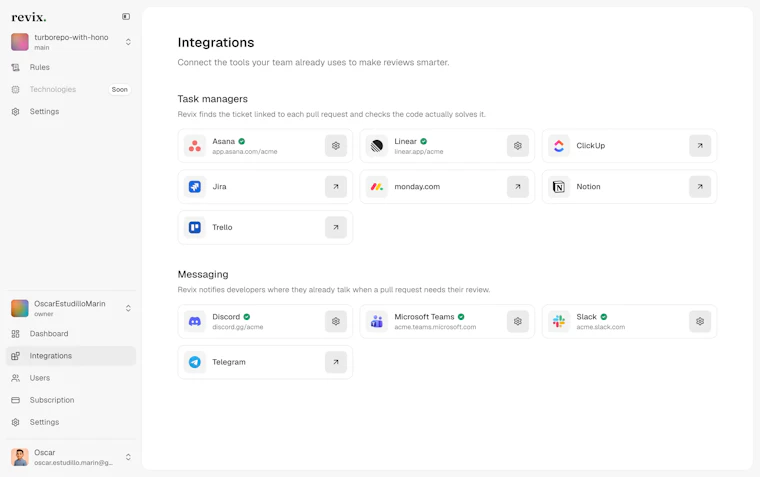The image size is (760, 477).
Task: Click the Trello integration card
Action: [265, 227]
